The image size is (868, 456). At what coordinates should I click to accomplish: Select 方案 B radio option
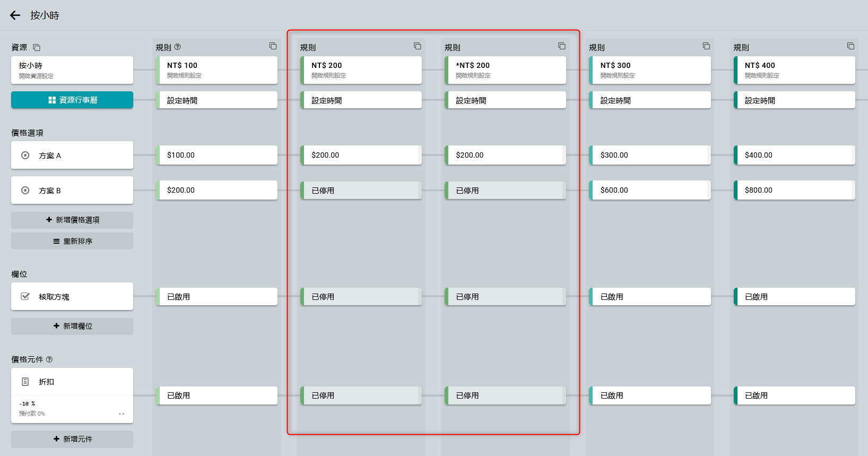pos(25,191)
